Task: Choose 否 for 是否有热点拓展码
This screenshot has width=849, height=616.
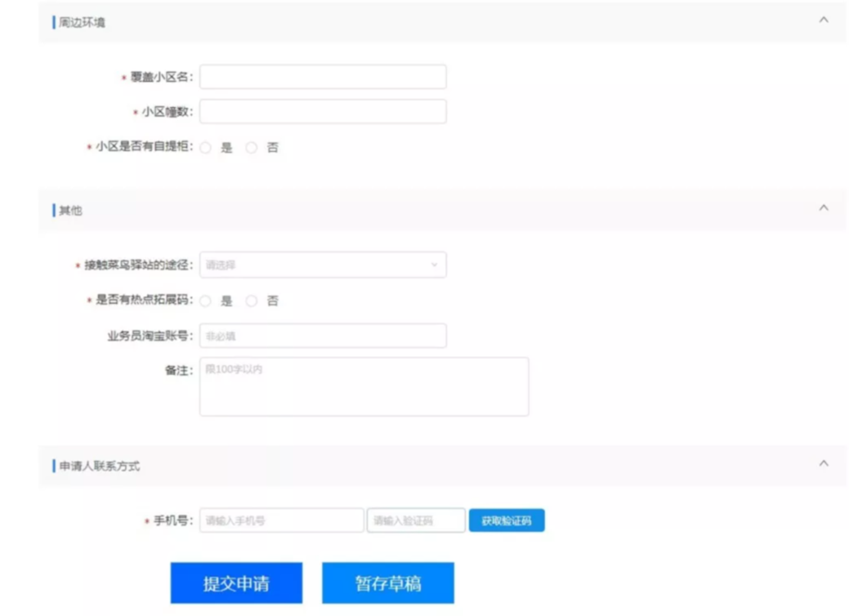Action: click(252, 301)
